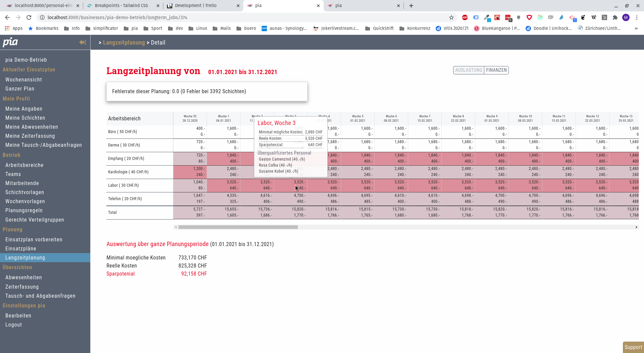Open Schichtvorlagen in sidebar
Image resolution: width=644 pixels, height=353 pixels.
coord(24,192)
